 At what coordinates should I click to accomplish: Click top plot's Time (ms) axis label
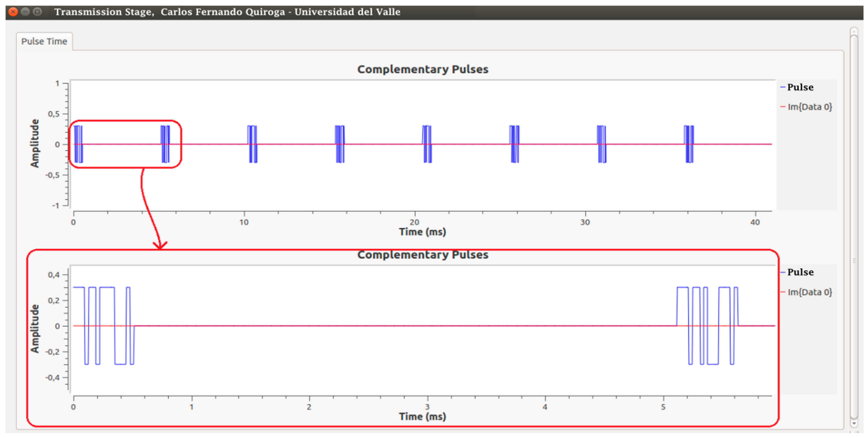pos(422,232)
